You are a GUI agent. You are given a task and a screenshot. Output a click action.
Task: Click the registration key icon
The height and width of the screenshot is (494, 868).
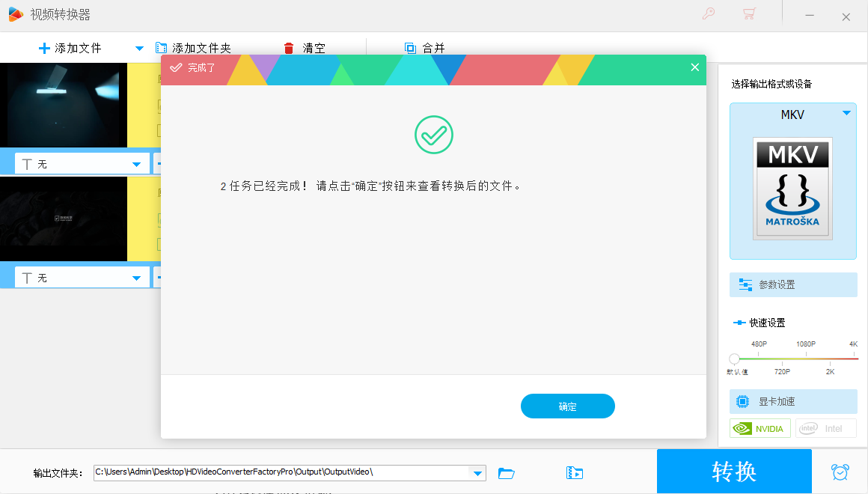click(x=708, y=14)
